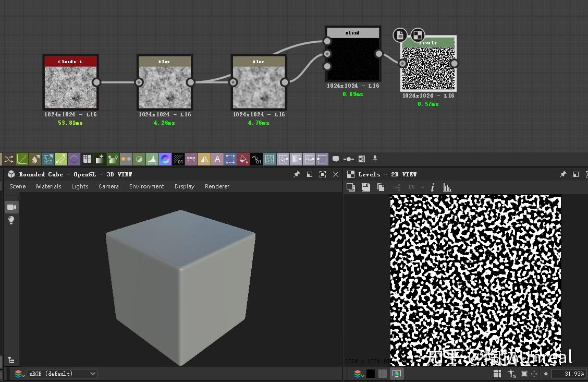588x382 pixels.
Task: Open the histogram in the 2D view toolbar
Action: [447, 187]
